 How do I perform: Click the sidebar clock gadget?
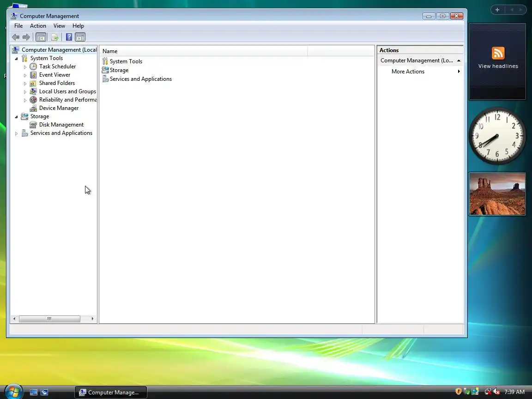click(497, 136)
